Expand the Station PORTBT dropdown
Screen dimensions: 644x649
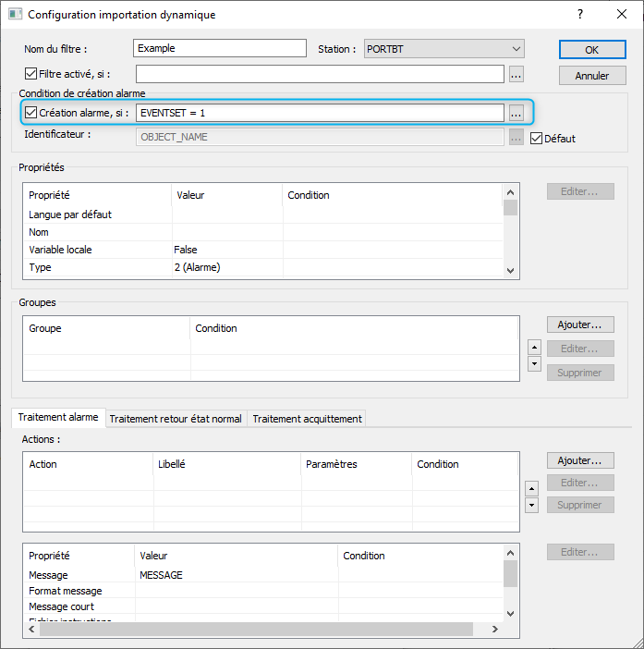pyautogui.click(x=516, y=49)
